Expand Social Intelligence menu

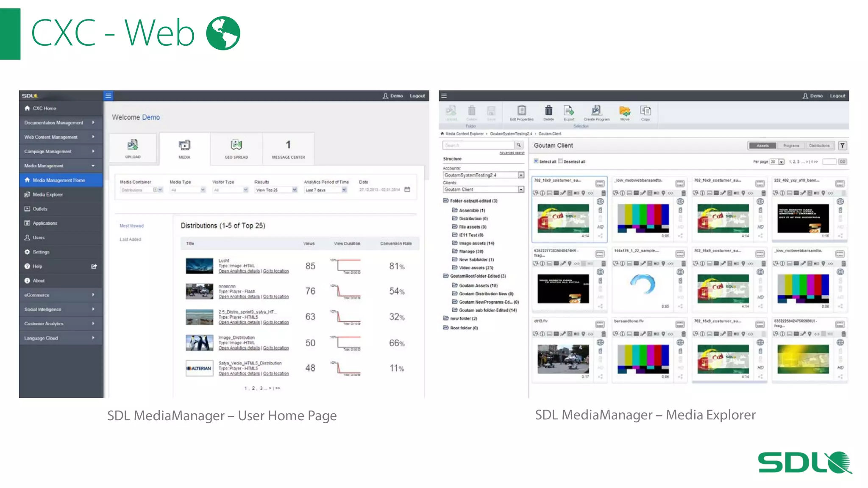[61, 309]
